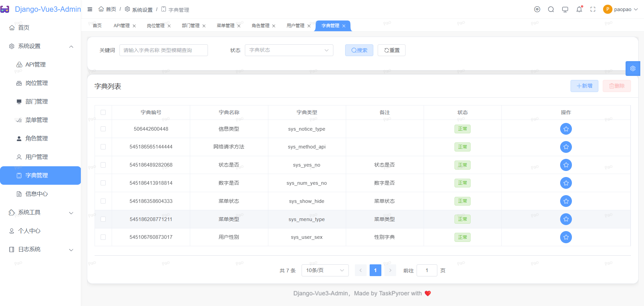Open the notification bell
Viewport: 644px width, 306px height.
tap(579, 9)
